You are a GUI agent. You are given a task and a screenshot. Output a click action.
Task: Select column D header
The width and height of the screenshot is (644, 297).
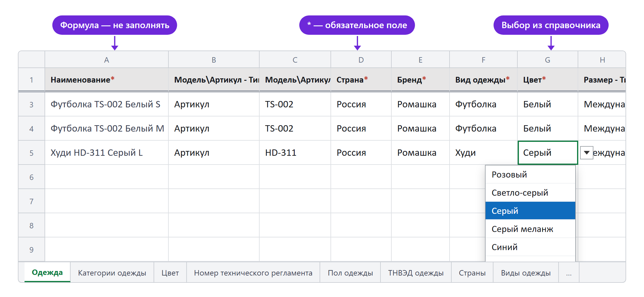[361, 60]
